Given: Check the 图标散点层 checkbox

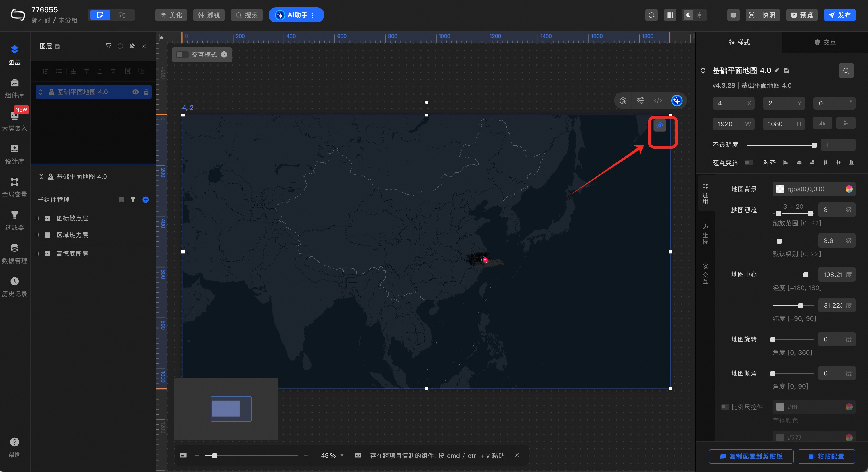Looking at the screenshot, I should click(x=37, y=218).
